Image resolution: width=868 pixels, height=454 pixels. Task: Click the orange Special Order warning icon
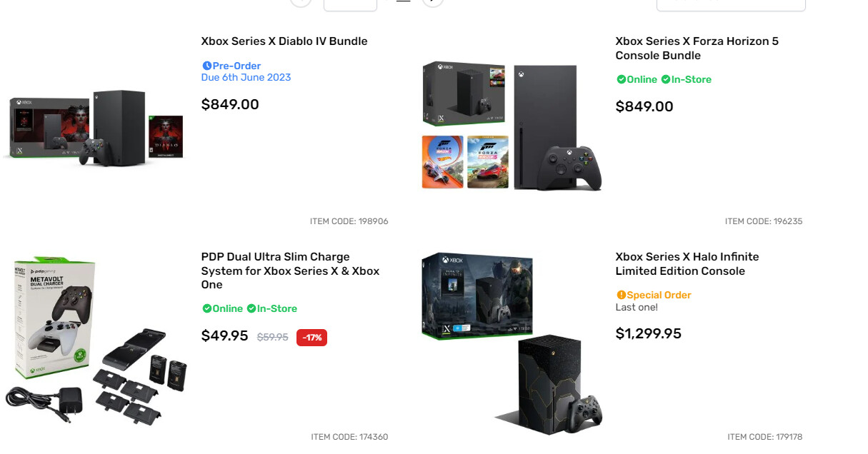tap(621, 295)
